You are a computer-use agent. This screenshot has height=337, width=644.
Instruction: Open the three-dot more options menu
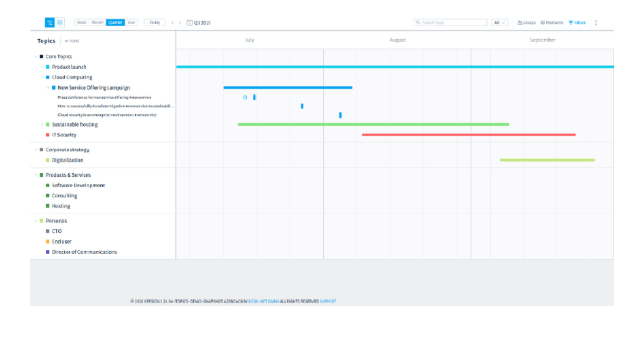tap(596, 23)
